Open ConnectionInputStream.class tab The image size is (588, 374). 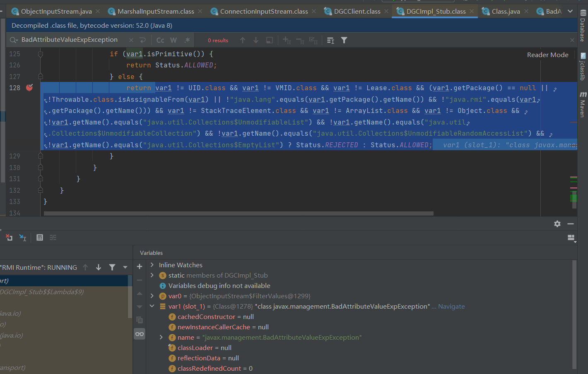click(x=264, y=11)
